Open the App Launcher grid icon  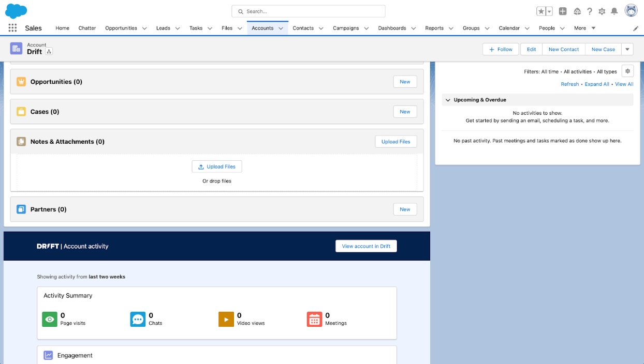12,28
